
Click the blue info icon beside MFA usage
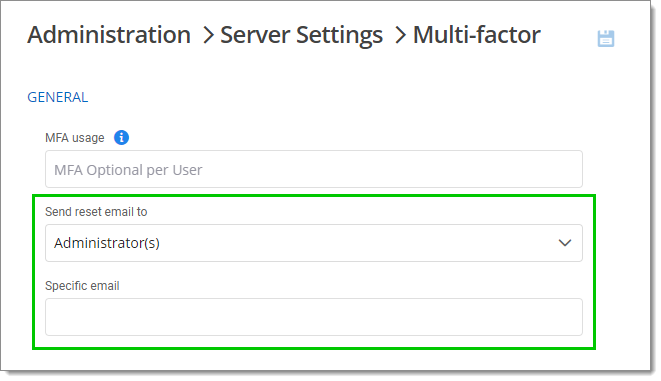121,137
